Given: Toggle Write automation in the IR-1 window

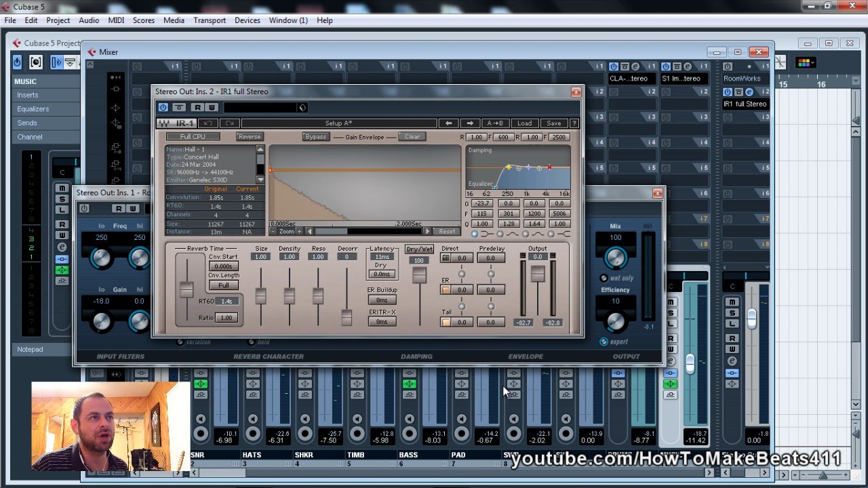Looking at the screenshot, I should pos(212,107).
